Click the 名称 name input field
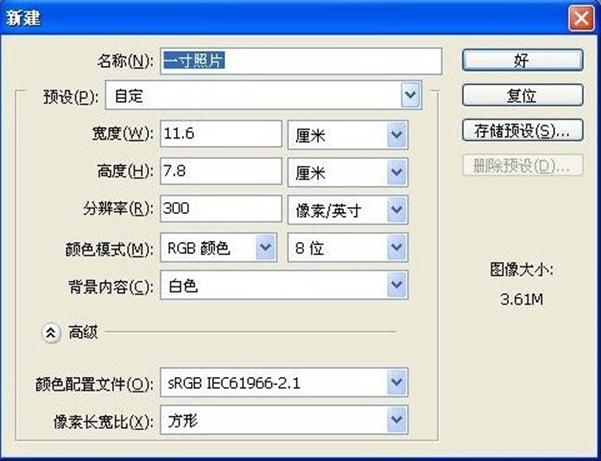 [x=301, y=61]
